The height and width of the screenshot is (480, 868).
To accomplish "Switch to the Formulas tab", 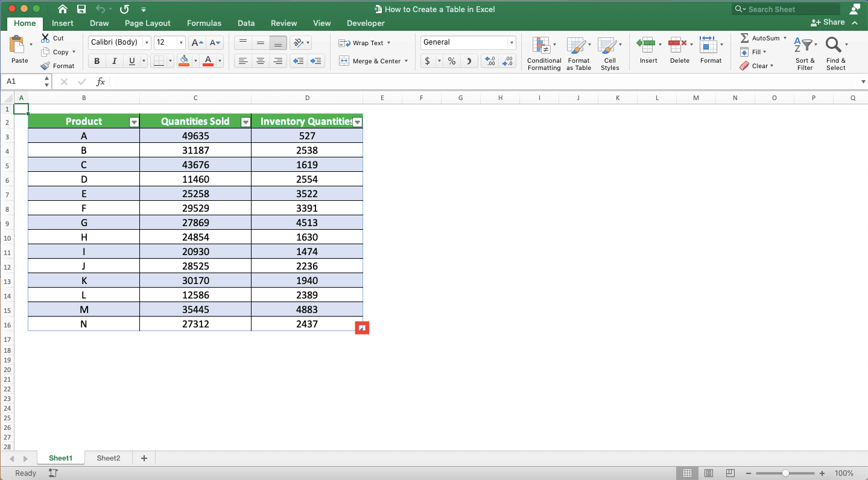I will 204,23.
